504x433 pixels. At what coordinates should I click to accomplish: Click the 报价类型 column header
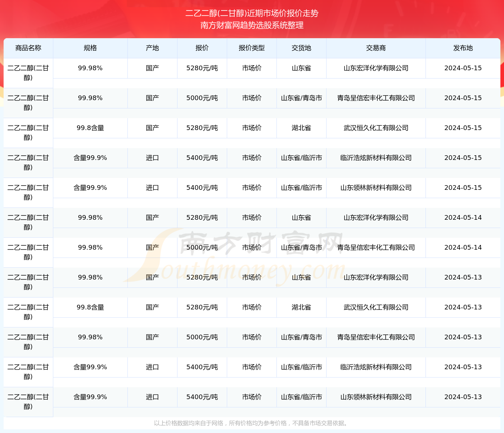point(252,48)
